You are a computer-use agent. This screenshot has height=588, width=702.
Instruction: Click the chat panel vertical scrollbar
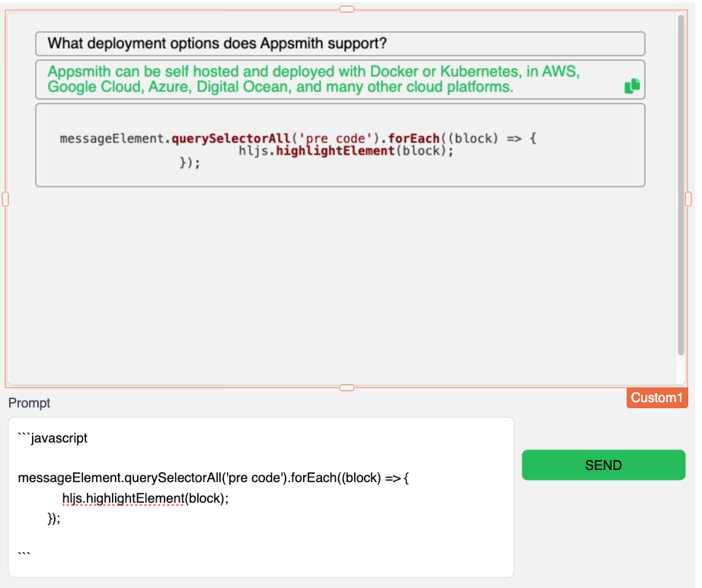pyautogui.click(x=681, y=183)
